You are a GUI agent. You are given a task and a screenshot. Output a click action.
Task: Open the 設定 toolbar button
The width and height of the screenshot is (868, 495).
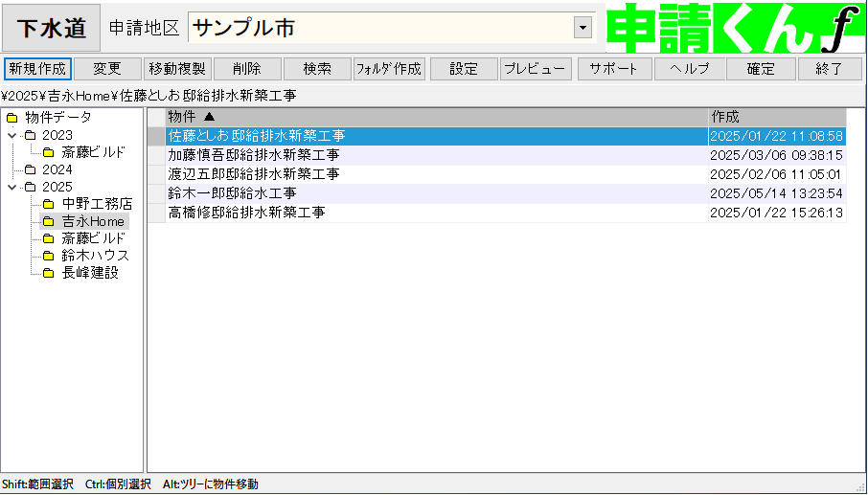pyautogui.click(x=464, y=69)
